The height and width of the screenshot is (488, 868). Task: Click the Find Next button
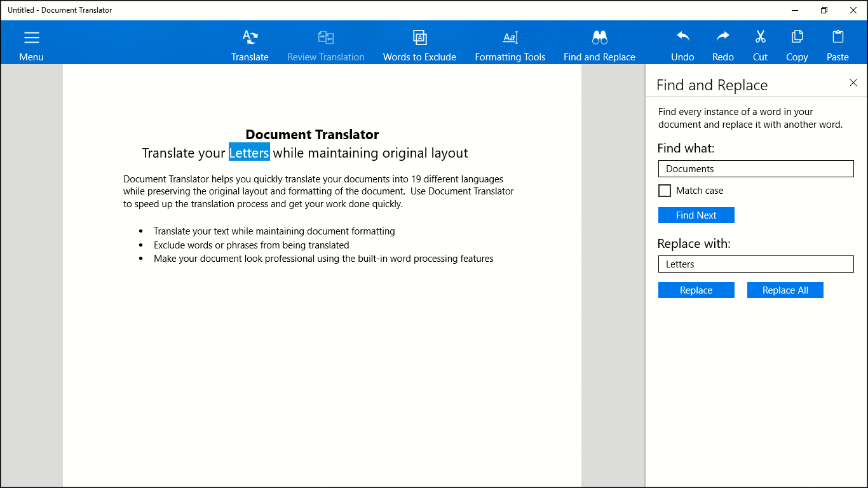(x=696, y=215)
